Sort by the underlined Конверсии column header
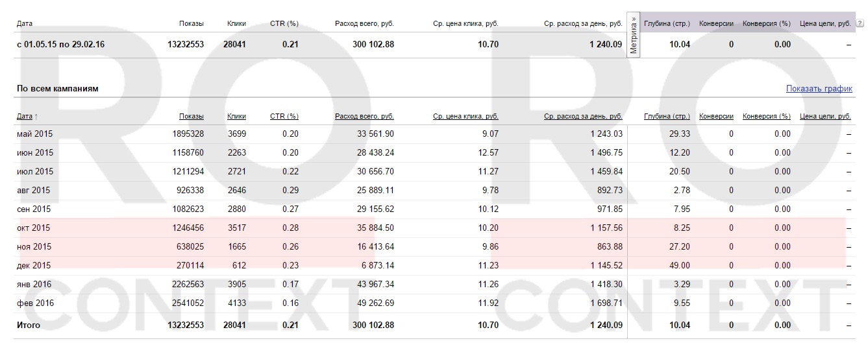Image resolution: width=868 pixels, height=354 pixels. pyautogui.click(x=716, y=117)
